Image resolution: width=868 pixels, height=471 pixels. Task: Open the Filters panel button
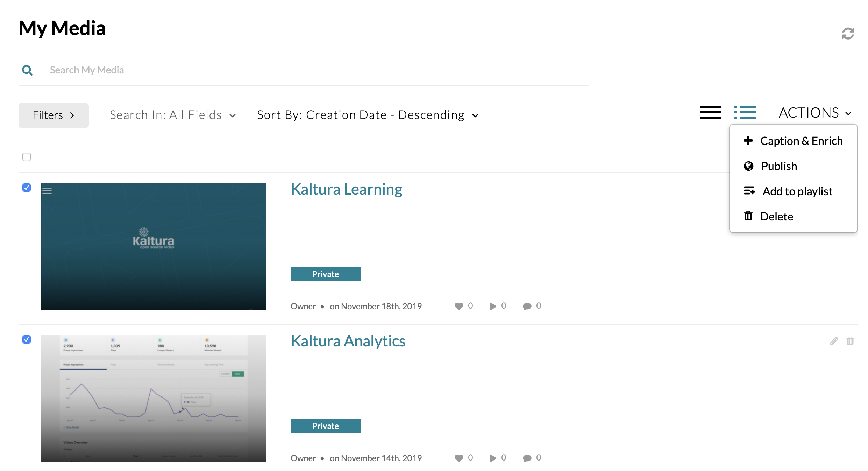[54, 115]
